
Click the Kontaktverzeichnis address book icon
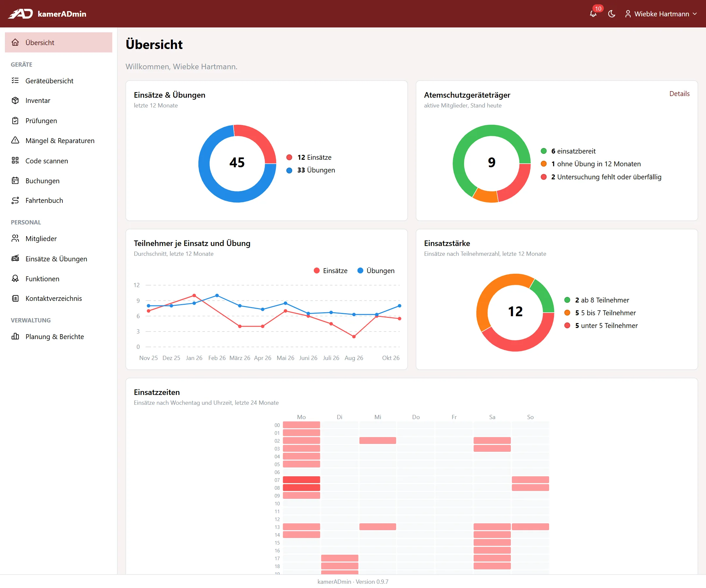(x=15, y=298)
